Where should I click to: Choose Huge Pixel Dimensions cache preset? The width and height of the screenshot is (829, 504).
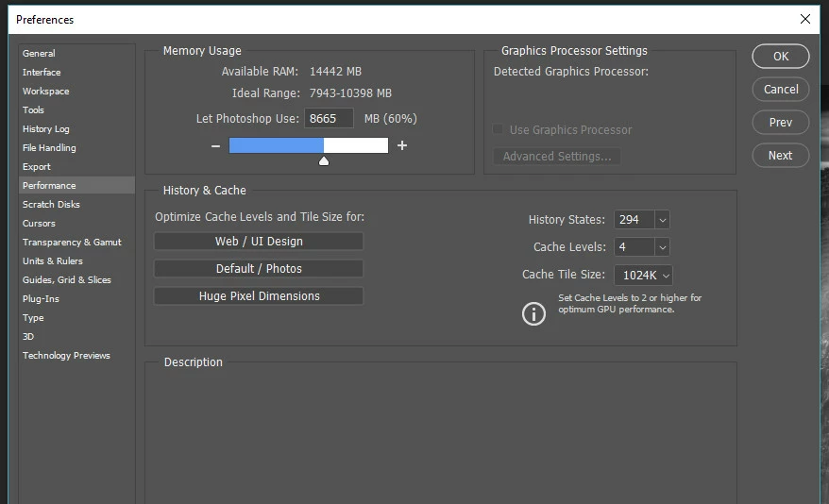pos(259,296)
